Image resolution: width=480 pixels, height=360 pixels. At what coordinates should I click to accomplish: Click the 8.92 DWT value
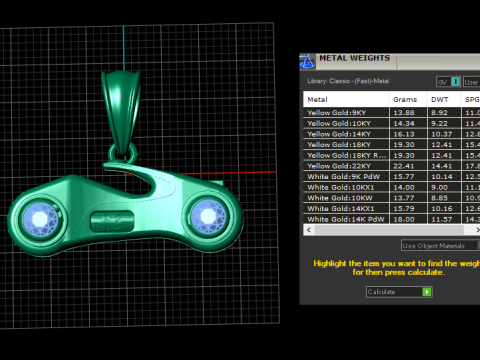pos(439,113)
